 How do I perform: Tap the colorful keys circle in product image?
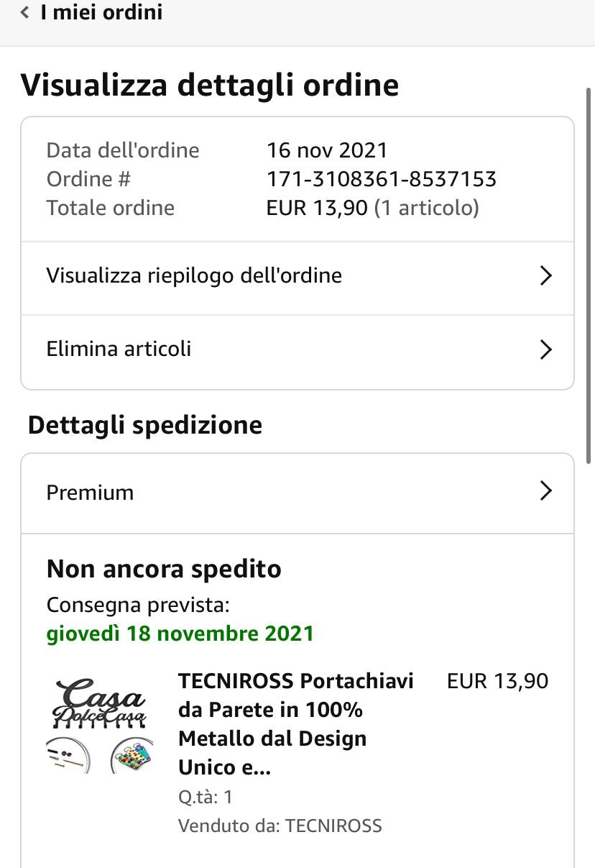pyautogui.click(x=133, y=757)
